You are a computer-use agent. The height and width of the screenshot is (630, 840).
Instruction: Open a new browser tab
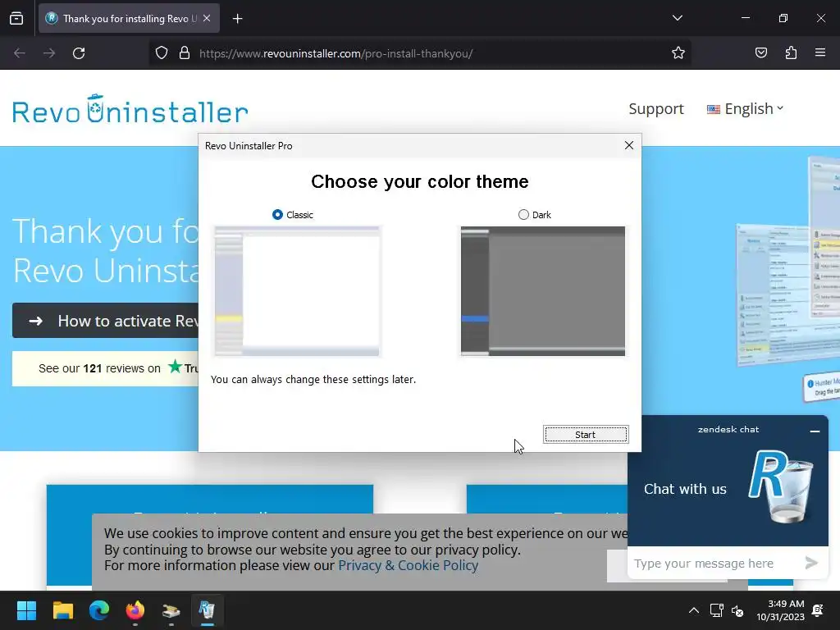point(237,19)
